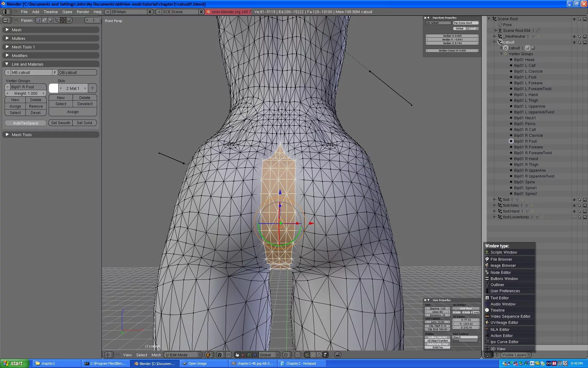The width and height of the screenshot is (588, 368).
Task: Adjust the Weight 1.000 slider
Action: (26, 93)
